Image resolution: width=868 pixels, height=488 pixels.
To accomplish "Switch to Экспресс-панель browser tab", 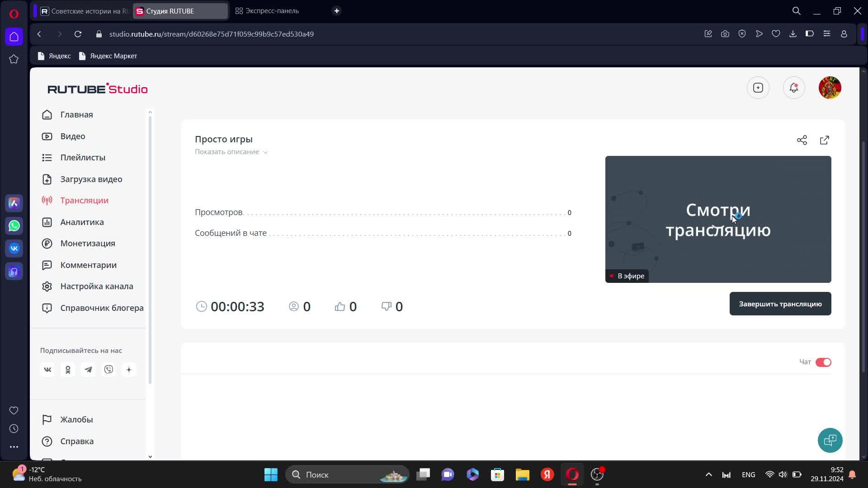I will click(272, 11).
